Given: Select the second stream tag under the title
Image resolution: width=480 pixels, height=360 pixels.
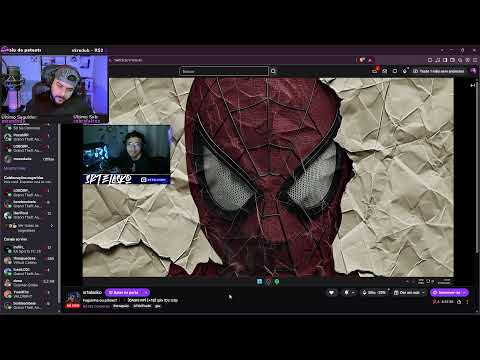Looking at the screenshot, I should click(x=142, y=306).
